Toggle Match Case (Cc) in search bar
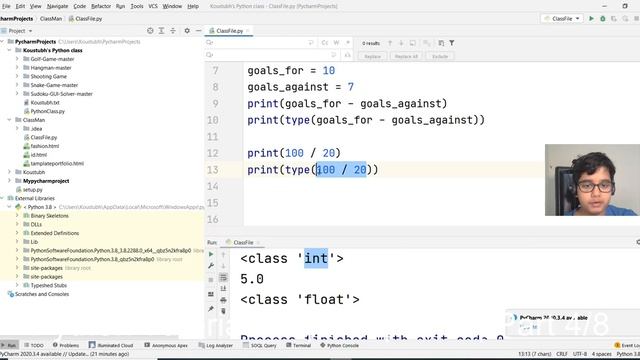 pos(325,43)
